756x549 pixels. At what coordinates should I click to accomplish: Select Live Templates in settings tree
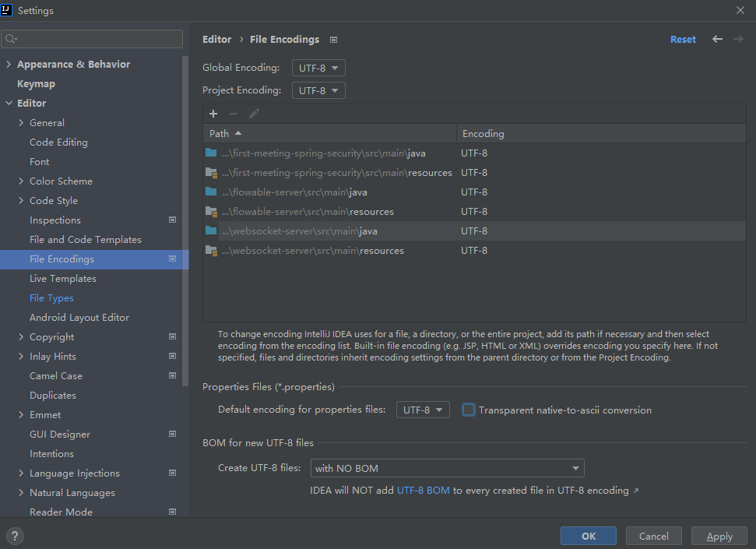click(x=63, y=279)
